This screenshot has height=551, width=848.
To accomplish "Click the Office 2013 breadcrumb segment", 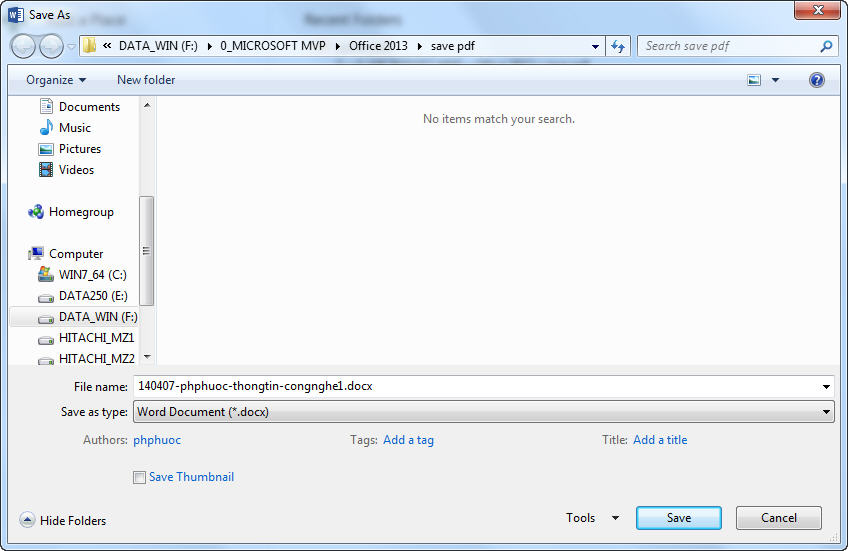I will [x=378, y=46].
